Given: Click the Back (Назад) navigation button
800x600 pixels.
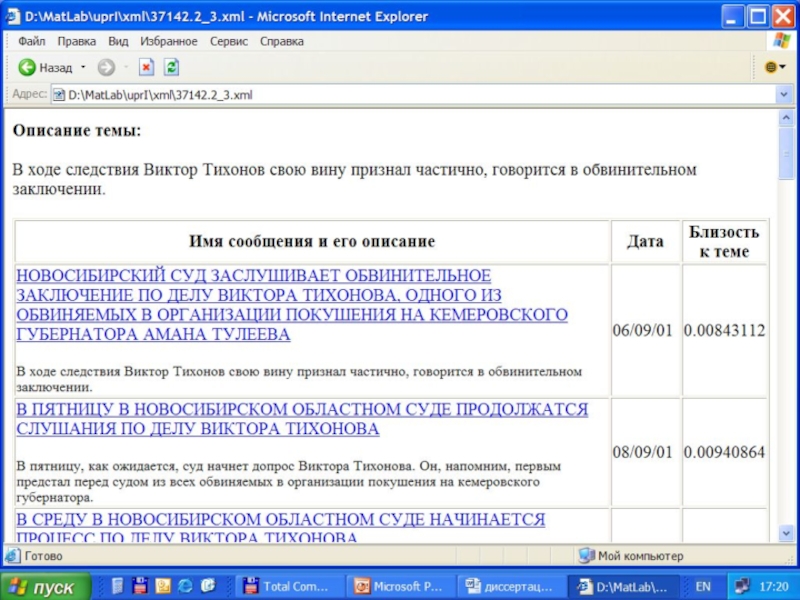Looking at the screenshot, I should tap(46, 68).
